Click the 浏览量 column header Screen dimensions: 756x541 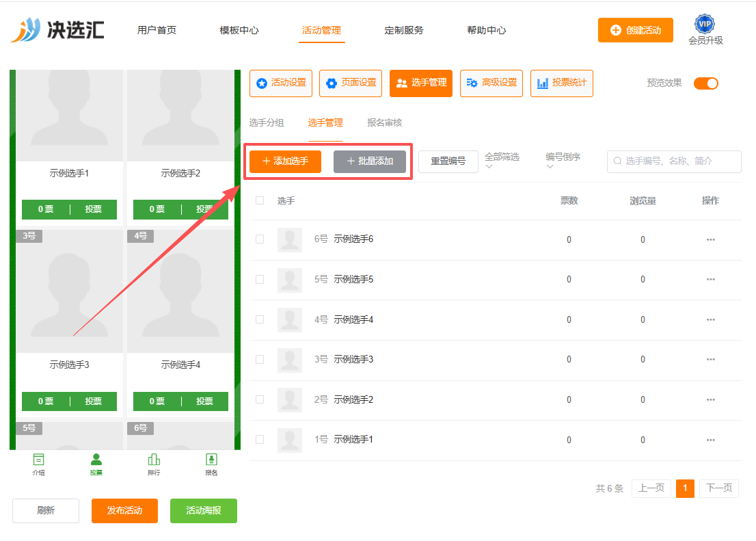pos(643,201)
